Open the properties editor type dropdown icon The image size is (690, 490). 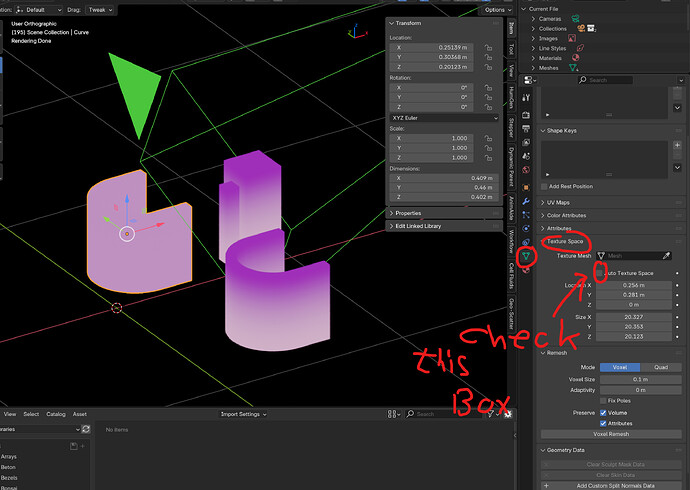tap(530, 80)
